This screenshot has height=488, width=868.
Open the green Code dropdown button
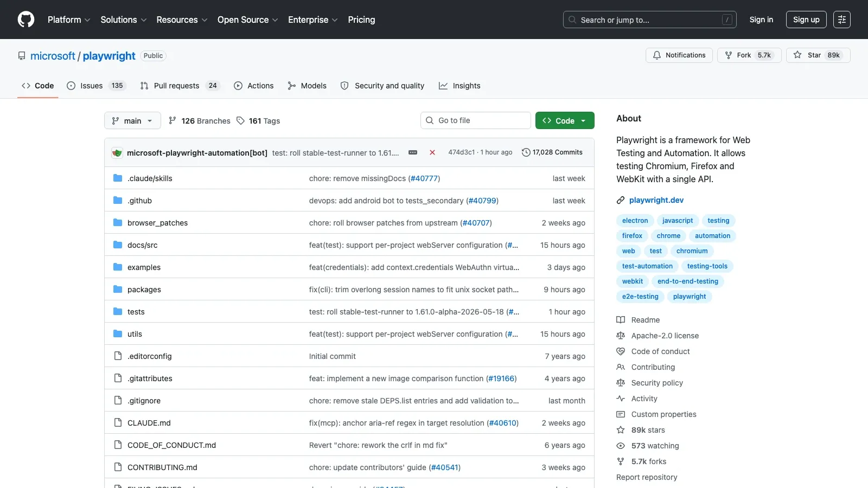(x=565, y=120)
